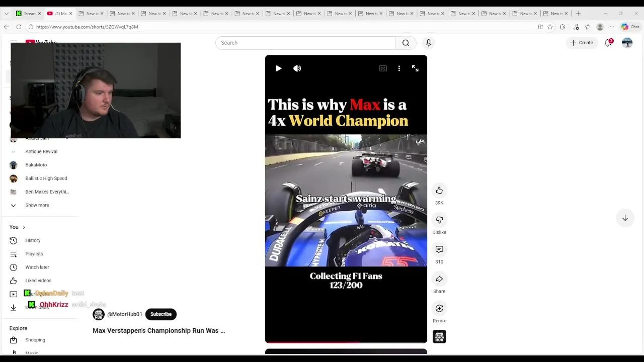Expand the You section chevron
Image resolution: width=644 pixels, height=362 pixels.
[24, 227]
